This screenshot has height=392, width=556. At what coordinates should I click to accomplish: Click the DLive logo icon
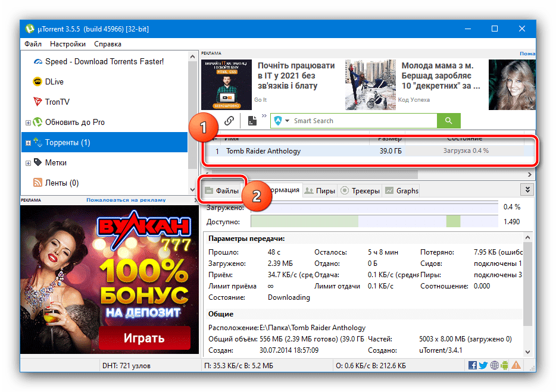(38, 81)
